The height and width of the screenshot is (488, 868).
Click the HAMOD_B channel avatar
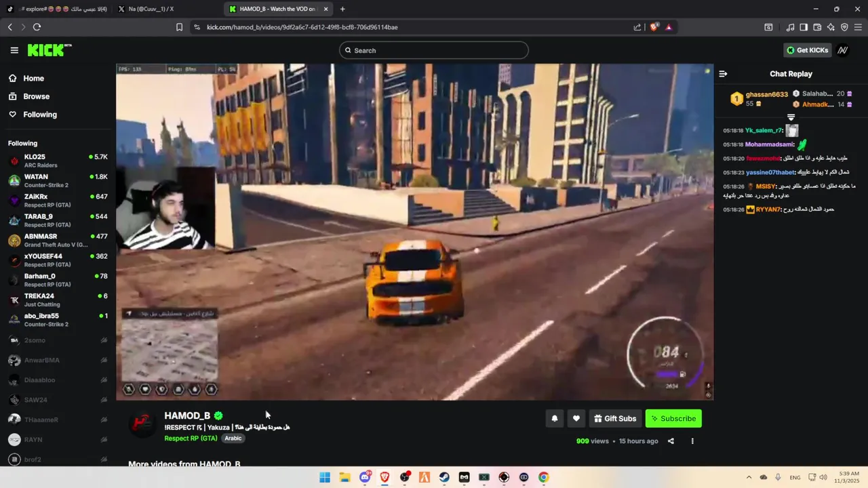point(143,424)
